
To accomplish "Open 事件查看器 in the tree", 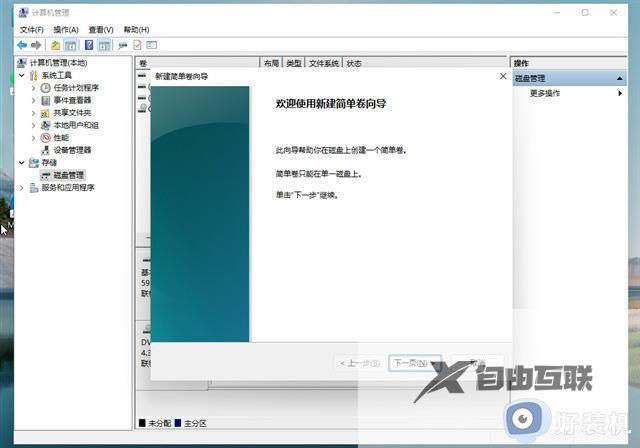I will [72, 100].
